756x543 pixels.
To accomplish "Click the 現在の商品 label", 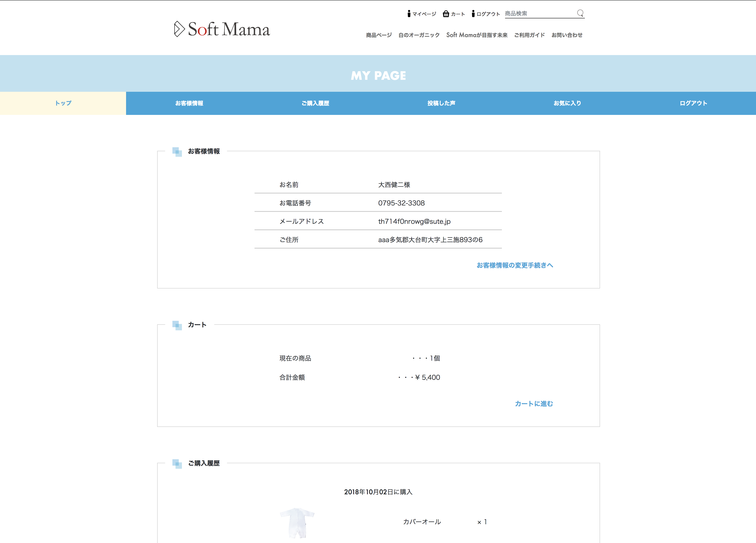I will [295, 358].
